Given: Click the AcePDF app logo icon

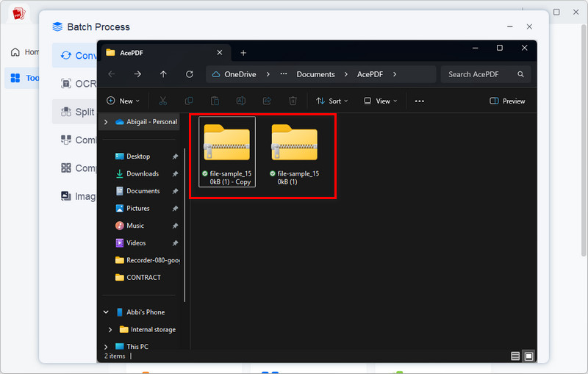Looking at the screenshot, I should coord(18,14).
